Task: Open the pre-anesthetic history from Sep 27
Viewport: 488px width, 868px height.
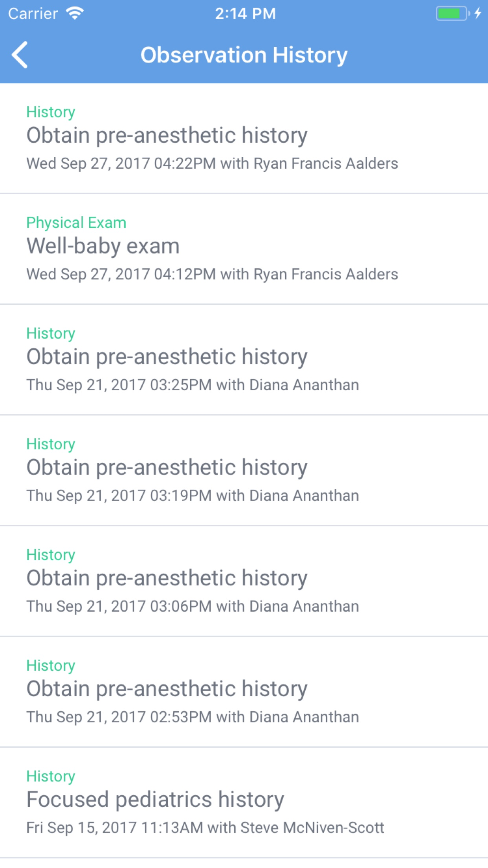Action: (x=167, y=135)
